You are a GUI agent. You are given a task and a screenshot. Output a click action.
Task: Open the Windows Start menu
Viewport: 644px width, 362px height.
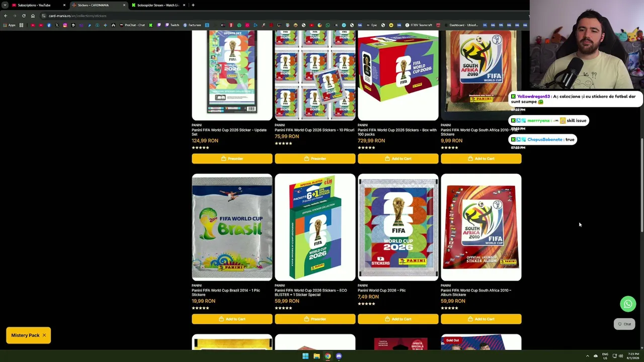coord(305,356)
